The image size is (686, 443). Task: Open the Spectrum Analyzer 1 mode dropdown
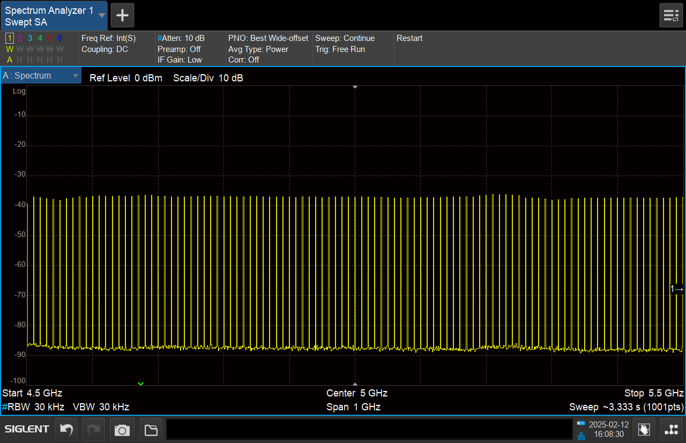tap(101, 15)
